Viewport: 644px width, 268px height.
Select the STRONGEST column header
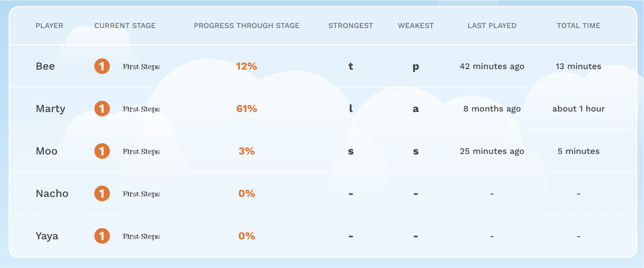pos(351,25)
